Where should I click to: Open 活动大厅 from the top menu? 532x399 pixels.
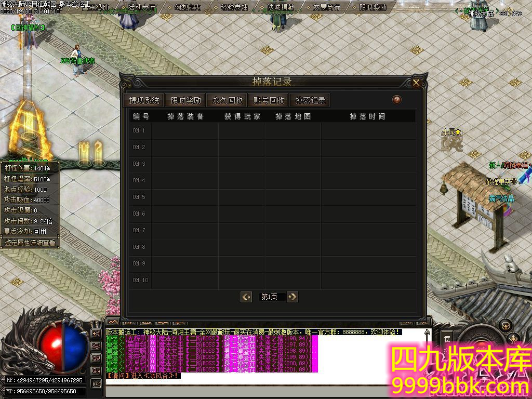click(141, 8)
